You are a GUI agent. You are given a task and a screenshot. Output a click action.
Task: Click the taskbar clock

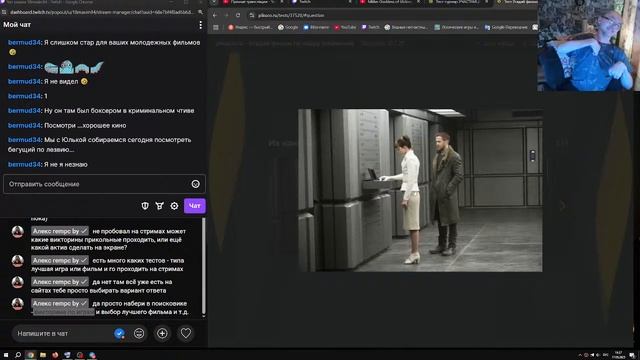(x=618, y=355)
